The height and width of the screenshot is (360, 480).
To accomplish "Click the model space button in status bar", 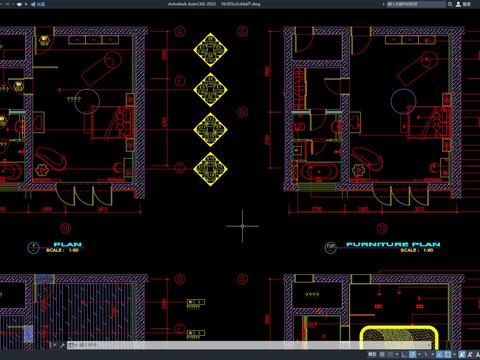I will 372,354.
